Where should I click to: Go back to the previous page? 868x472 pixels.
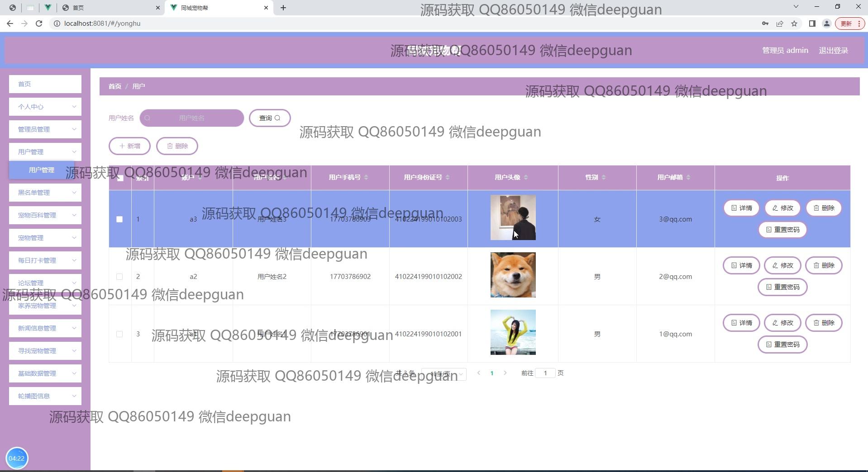coord(10,24)
